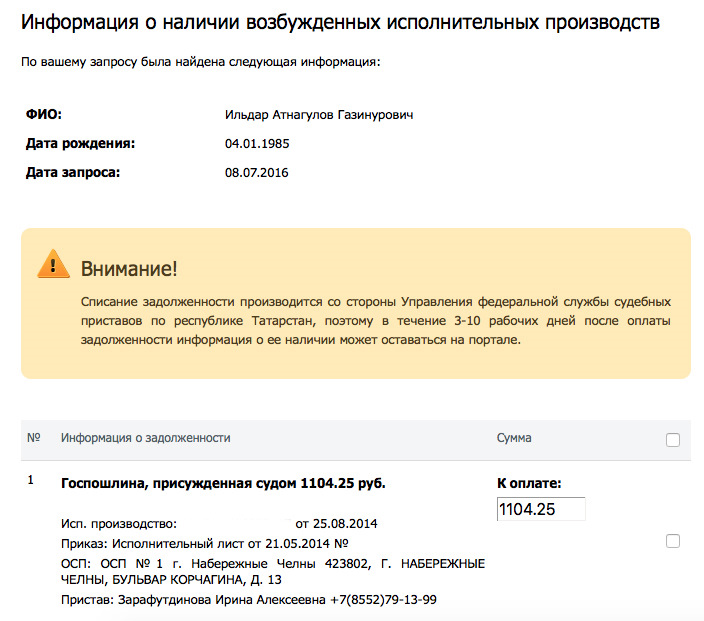Image resolution: width=704 pixels, height=621 pixels.
Task: Check the checkbox for debt row 1
Action: point(673,541)
